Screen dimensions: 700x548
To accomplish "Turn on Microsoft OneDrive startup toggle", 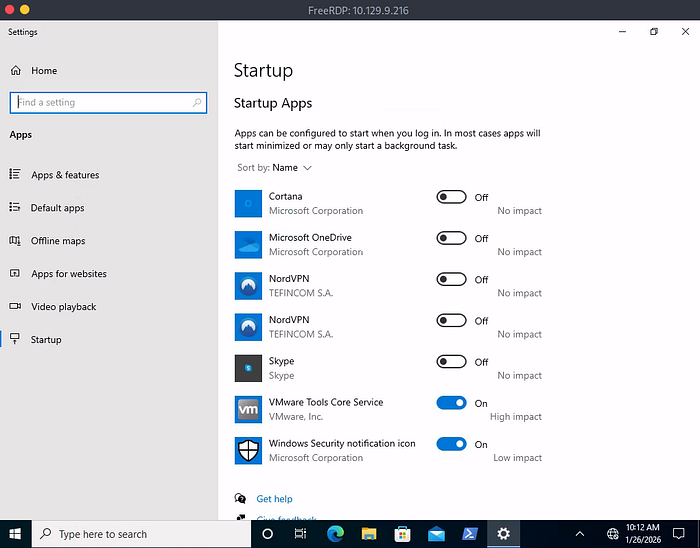I will [451, 238].
